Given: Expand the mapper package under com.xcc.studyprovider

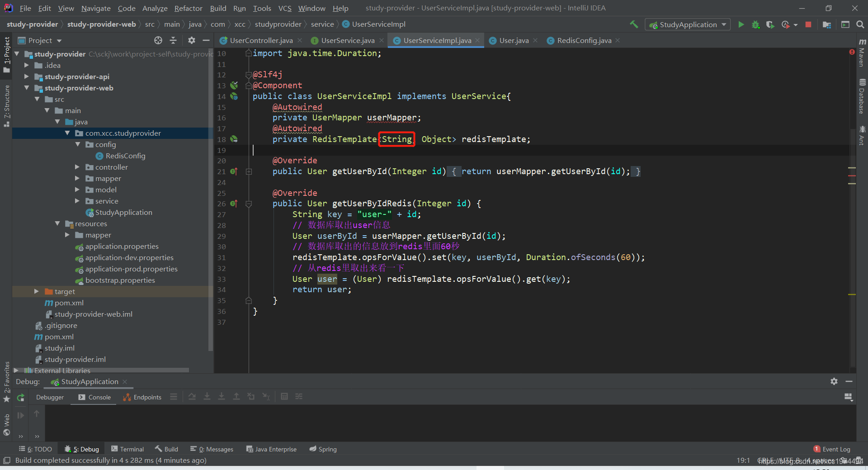Looking at the screenshot, I should point(77,178).
